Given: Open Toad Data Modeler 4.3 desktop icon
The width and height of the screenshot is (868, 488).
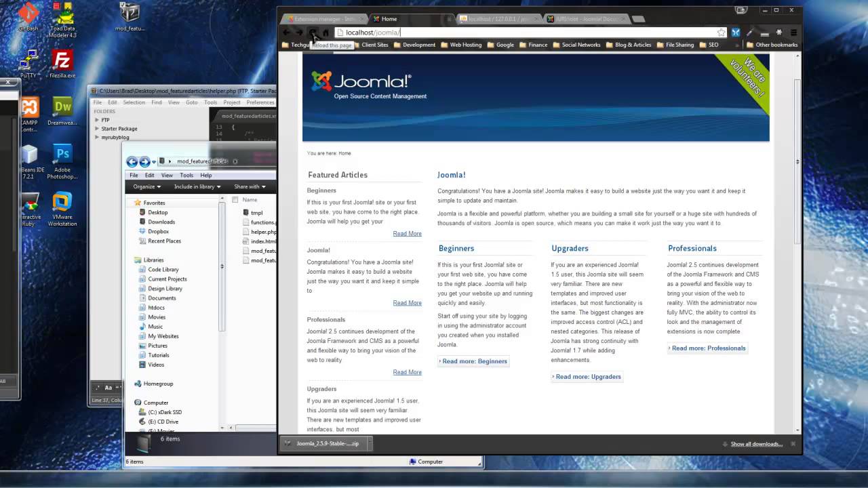Looking at the screenshot, I should [x=62, y=20].
